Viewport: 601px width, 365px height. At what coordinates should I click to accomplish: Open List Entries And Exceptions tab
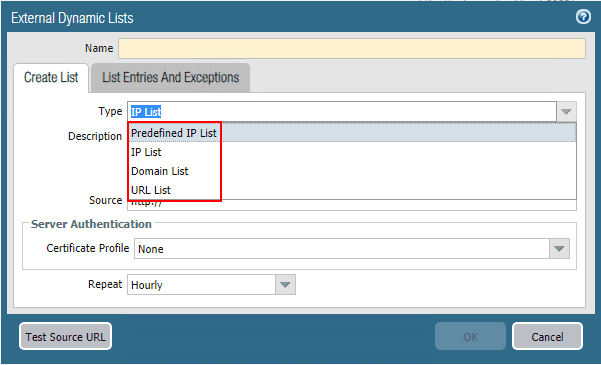(171, 78)
